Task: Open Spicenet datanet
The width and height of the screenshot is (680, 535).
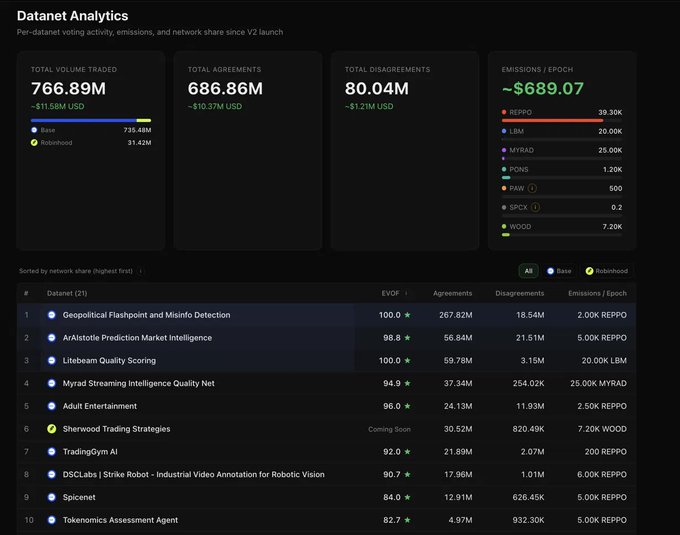Action: [79, 497]
